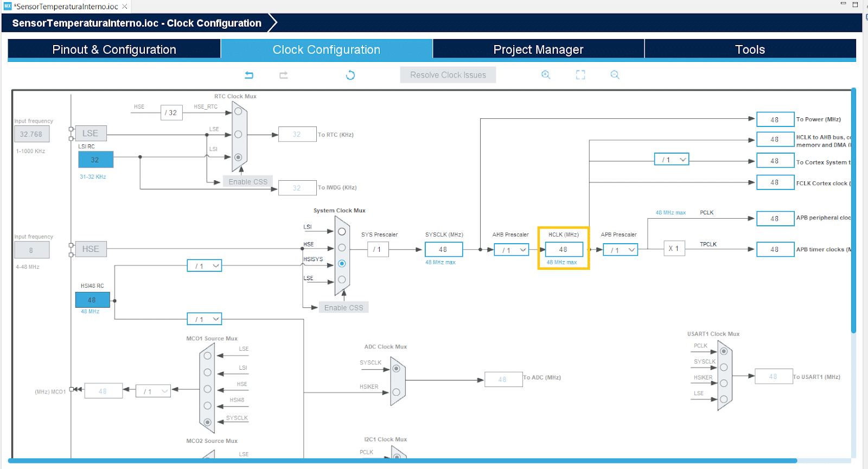
Task: Close the SensorTemperaturaInterno.ioc file tab
Action: pyautogui.click(x=125, y=7)
